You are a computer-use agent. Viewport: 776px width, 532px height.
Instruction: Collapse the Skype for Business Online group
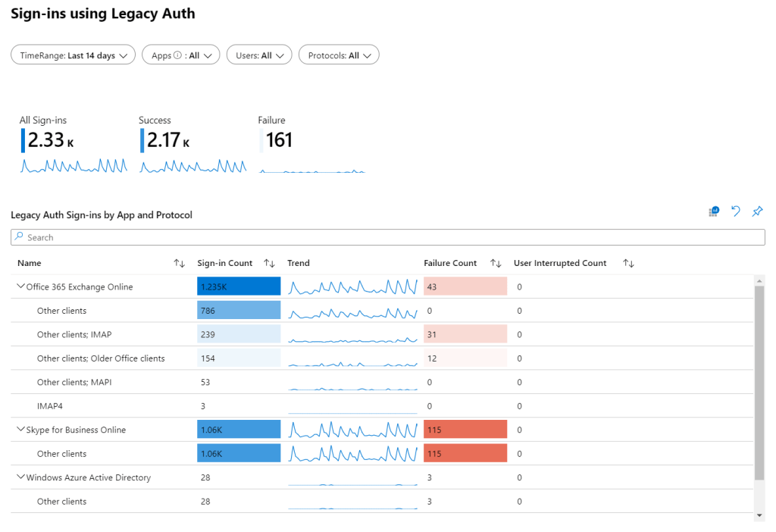pyautogui.click(x=20, y=430)
